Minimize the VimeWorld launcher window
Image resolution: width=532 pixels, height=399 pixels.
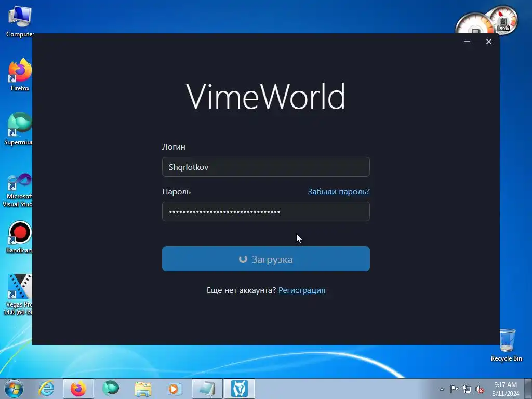tap(467, 42)
